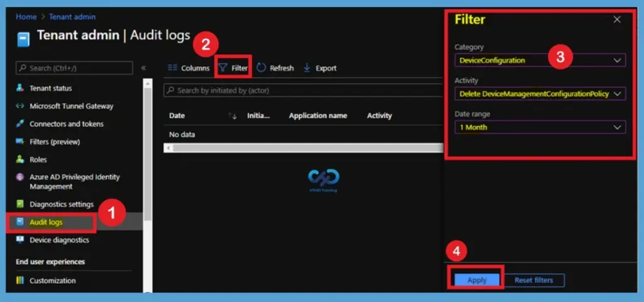Close the Filter panel with X
The width and height of the screenshot is (644, 302).
coord(617,20)
